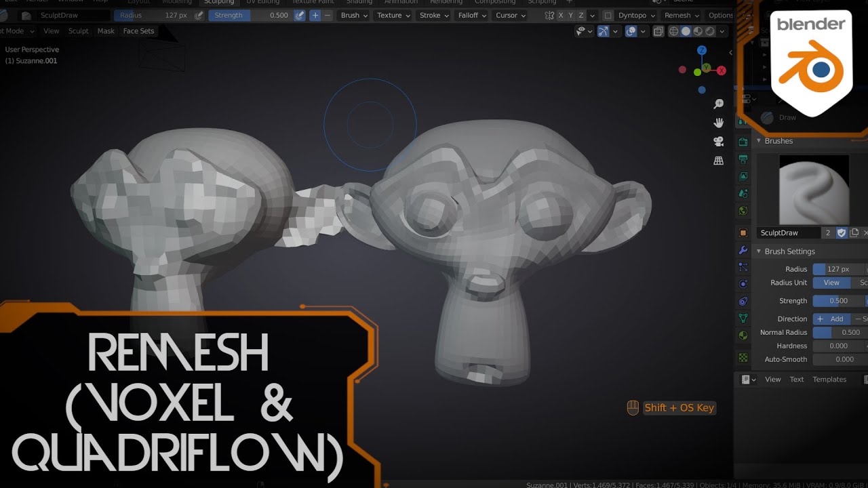
Task: Open the Brush dropdown in header
Action: click(x=354, y=15)
